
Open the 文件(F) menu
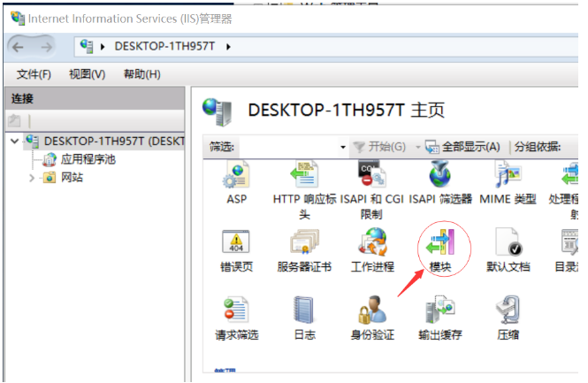tap(34, 74)
